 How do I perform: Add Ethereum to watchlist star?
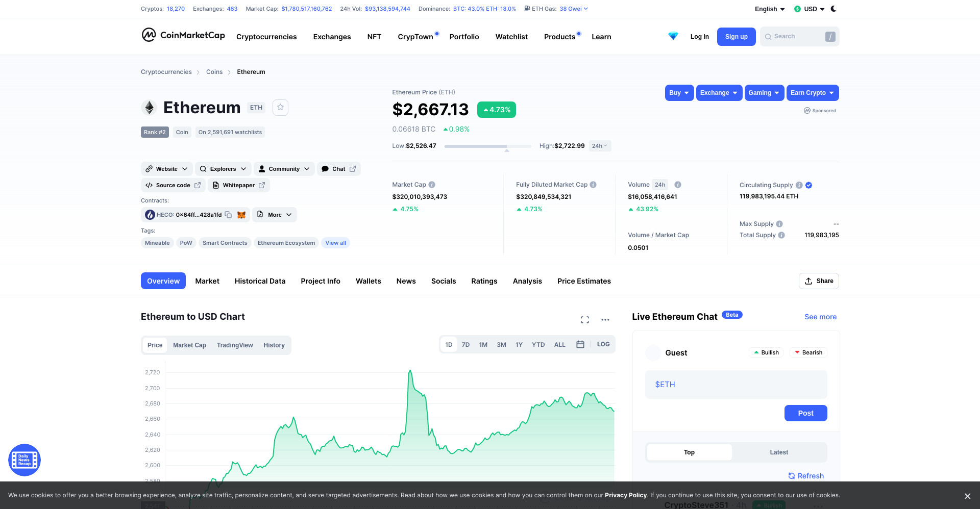tap(280, 108)
